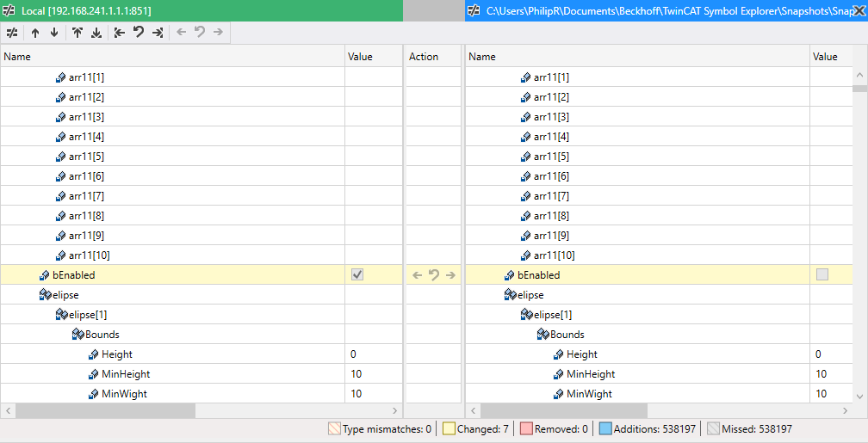
Task: Select arr11[5] in left pane
Action: (x=86, y=157)
